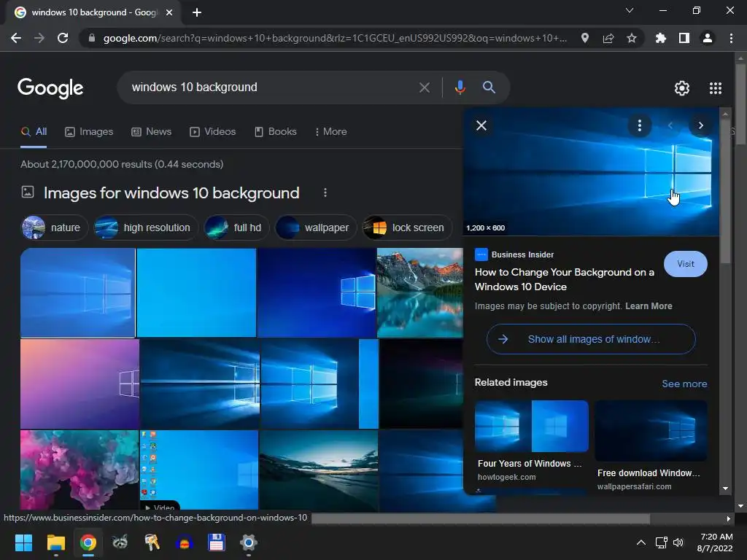Click the floppy disk taskbar app
Screen dimensions: 747x560
point(216,542)
